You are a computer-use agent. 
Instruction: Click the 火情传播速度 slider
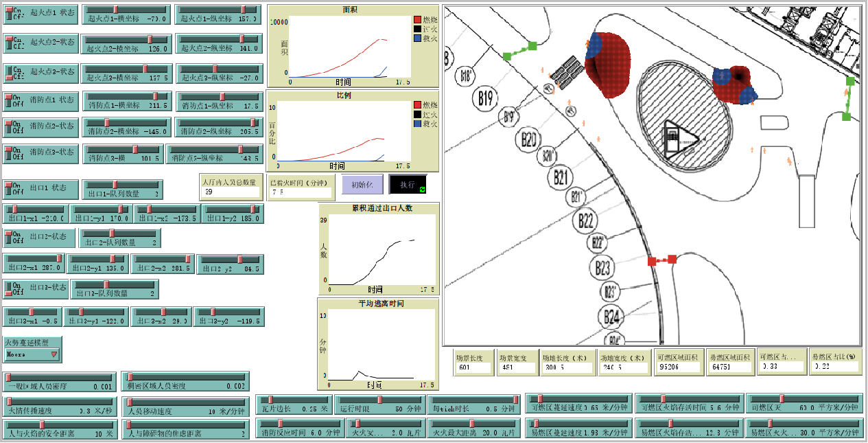pyautogui.click(x=60, y=406)
